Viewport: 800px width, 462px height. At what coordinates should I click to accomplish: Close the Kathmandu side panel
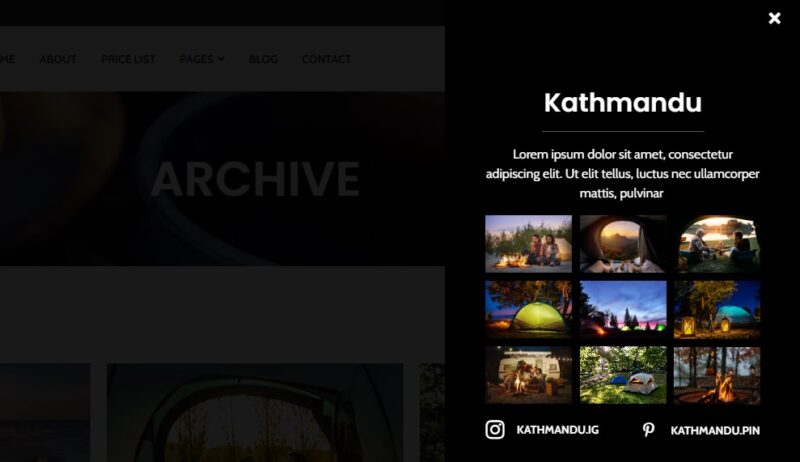pyautogui.click(x=774, y=18)
